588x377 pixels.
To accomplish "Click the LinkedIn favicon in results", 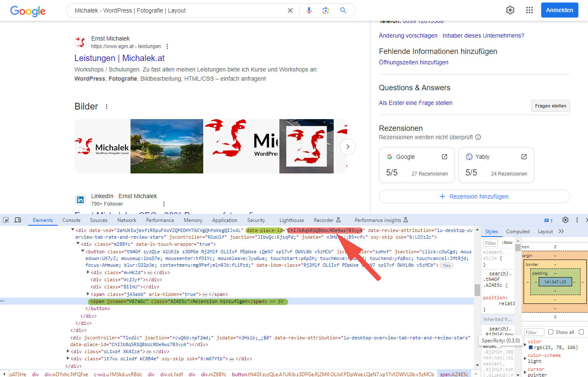I will [x=80, y=200].
